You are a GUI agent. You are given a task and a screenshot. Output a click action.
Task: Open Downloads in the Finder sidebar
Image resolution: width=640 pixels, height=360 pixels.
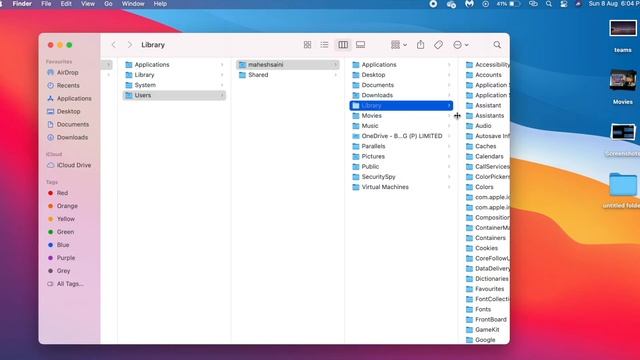(x=67, y=138)
